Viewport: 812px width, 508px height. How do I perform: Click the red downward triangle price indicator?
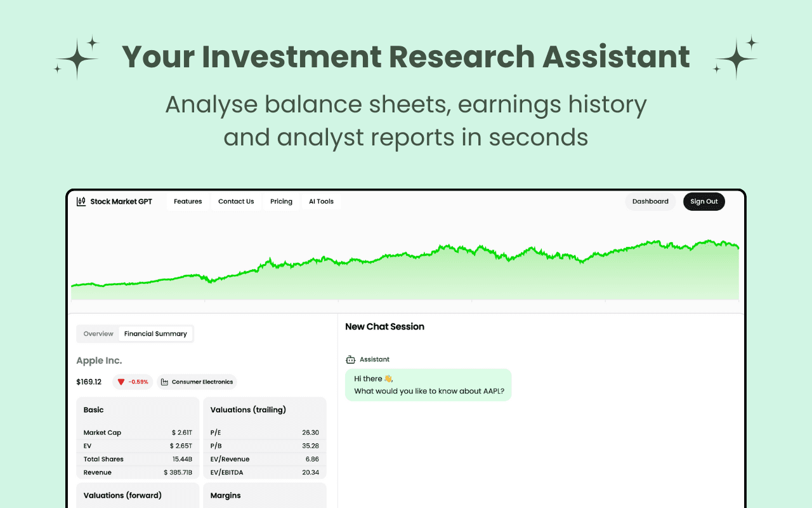point(120,382)
